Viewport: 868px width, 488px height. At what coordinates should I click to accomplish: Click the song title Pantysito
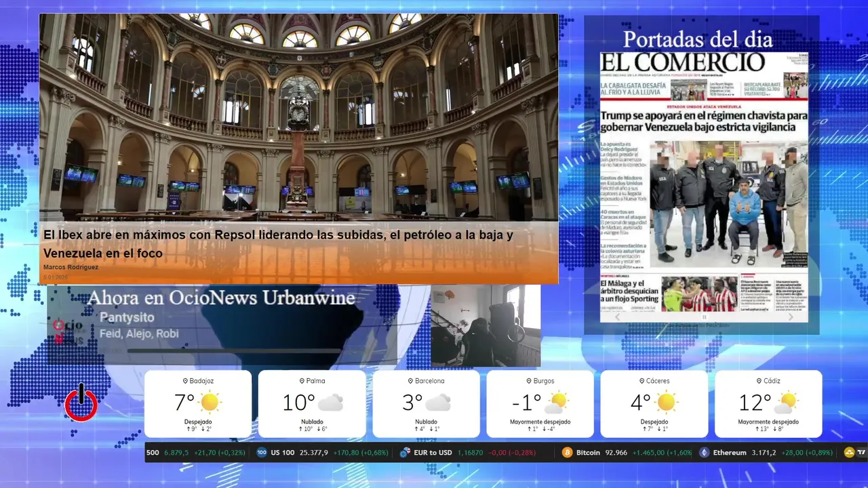(127, 317)
